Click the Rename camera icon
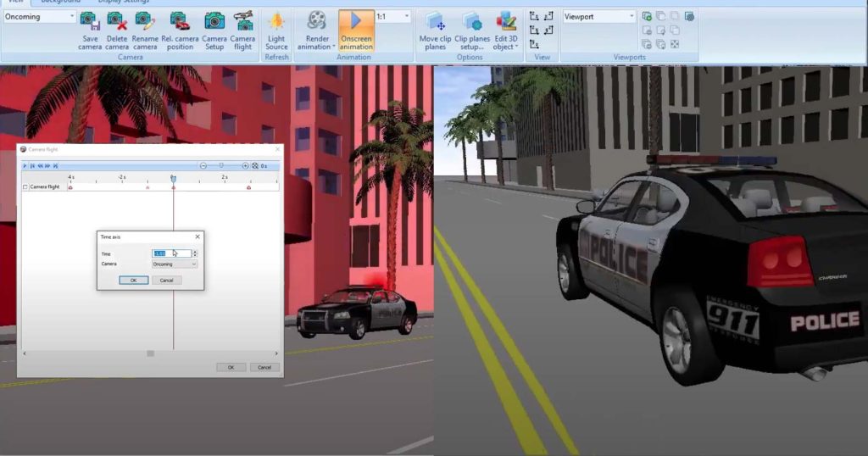868x456 pixels. pos(145,22)
